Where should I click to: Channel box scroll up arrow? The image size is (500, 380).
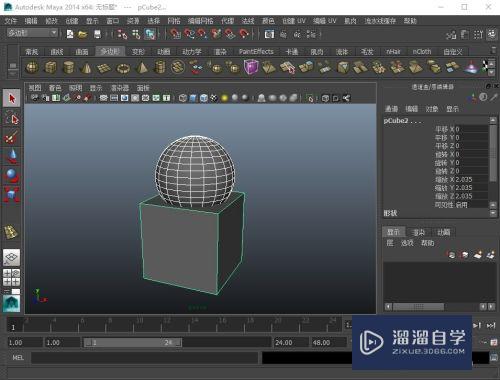tap(493, 120)
